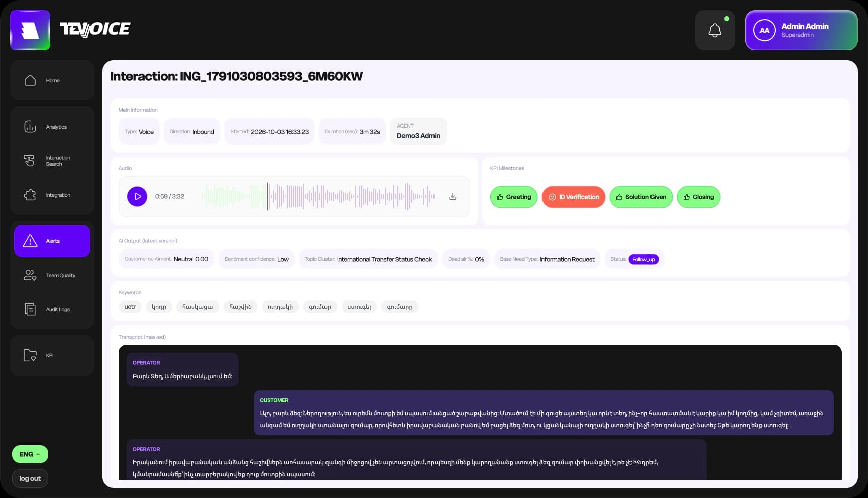Open Interaction Search in the sidebar
868x498 pixels.
(x=52, y=161)
